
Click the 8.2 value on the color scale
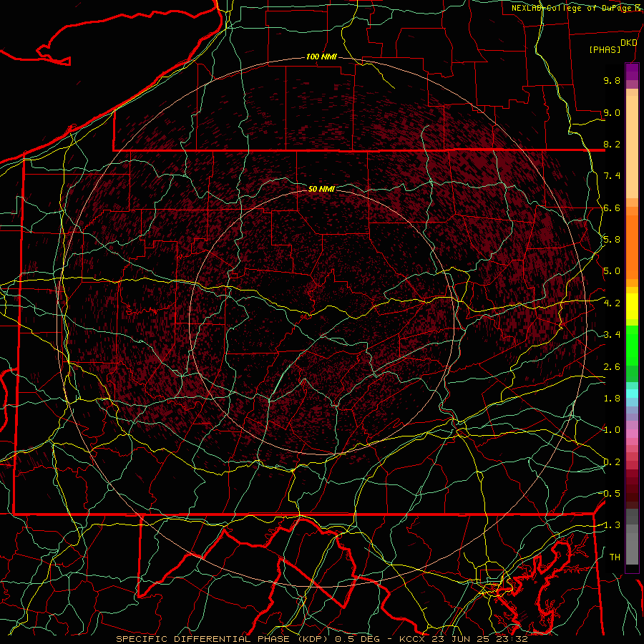(x=612, y=144)
